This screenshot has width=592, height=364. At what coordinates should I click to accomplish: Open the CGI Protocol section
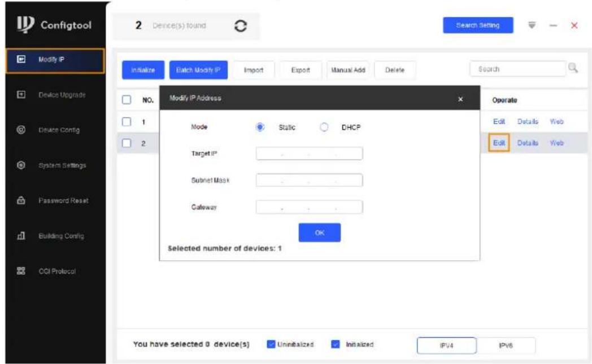click(57, 271)
